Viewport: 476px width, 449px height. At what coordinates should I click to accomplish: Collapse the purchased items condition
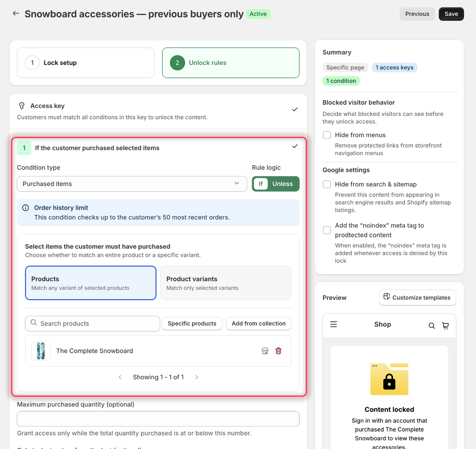pyautogui.click(x=295, y=146)
